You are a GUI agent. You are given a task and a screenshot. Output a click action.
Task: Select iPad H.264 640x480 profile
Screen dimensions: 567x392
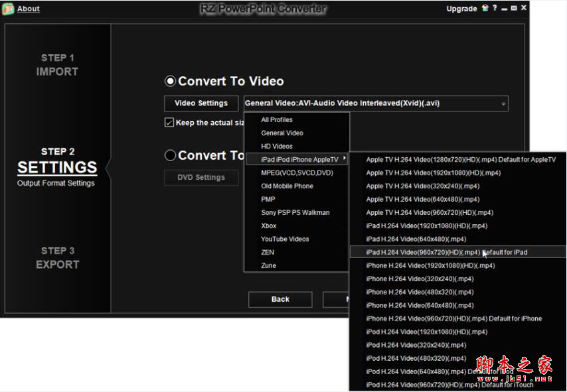pyautogui.click(x=458, y=239)
